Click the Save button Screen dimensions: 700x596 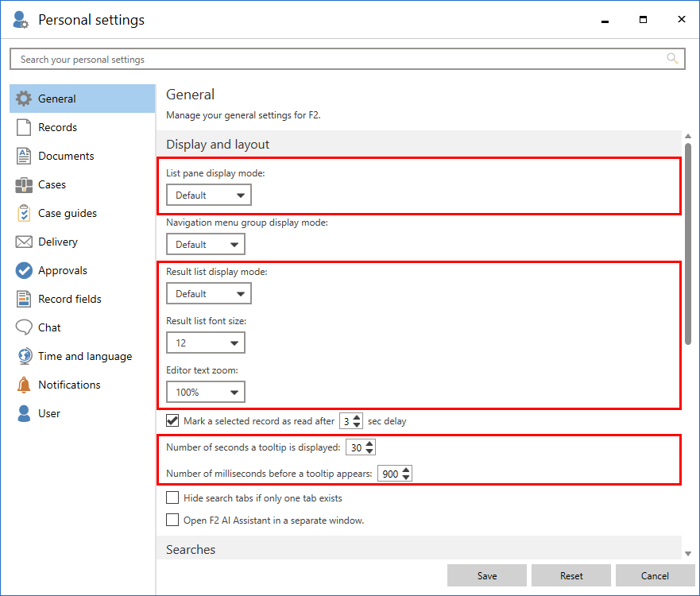pyautogui.click(x=486, y=575)
